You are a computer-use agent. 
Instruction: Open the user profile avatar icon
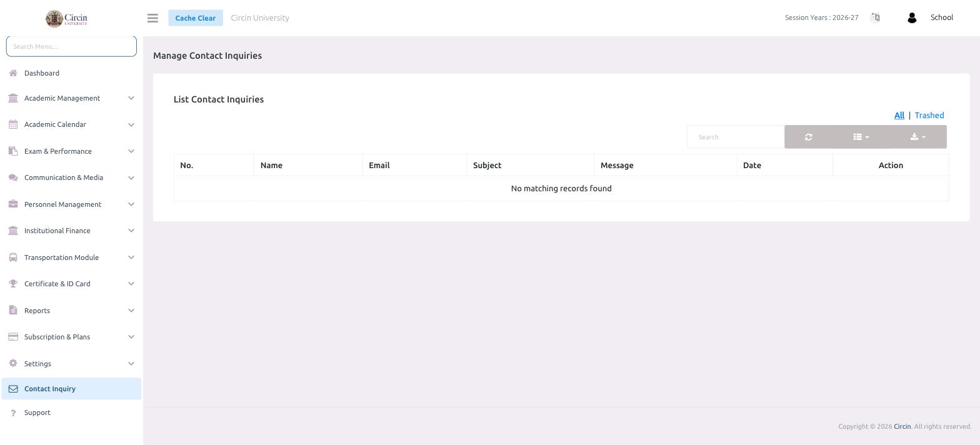(911, 18)
